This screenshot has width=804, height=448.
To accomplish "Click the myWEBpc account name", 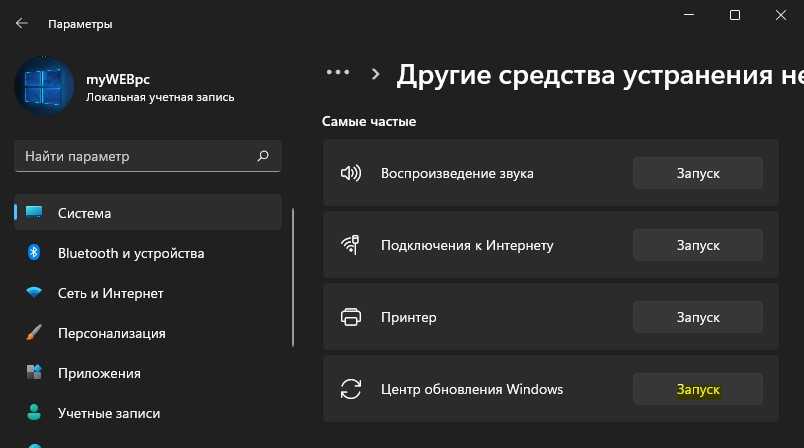I will coord(118,79).
